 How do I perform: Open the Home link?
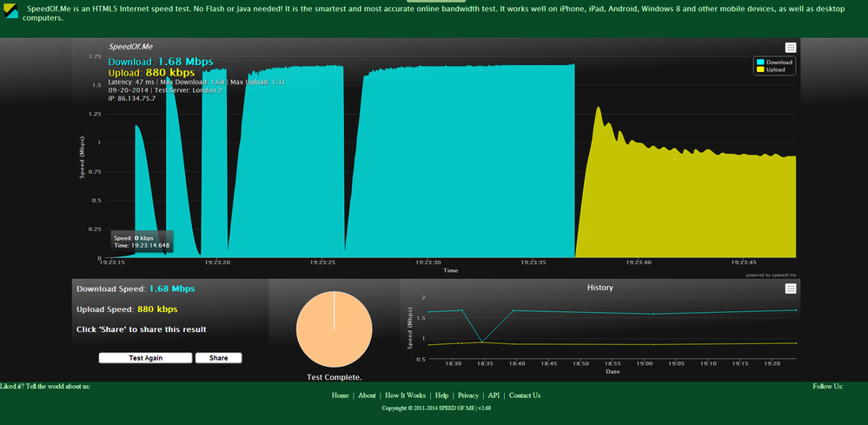click(x=340, y=395)
